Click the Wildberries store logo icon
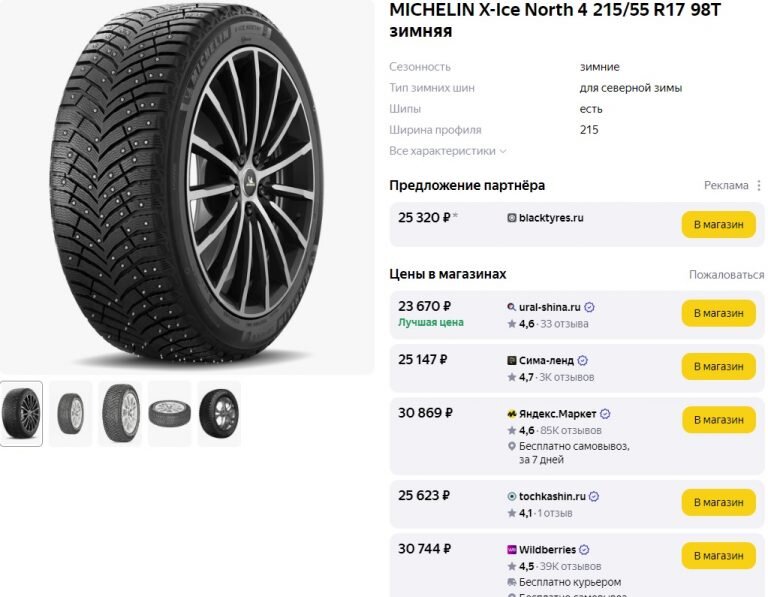Image resolution: width=768 pixels, height=597 pixels. tap(512, 549)
